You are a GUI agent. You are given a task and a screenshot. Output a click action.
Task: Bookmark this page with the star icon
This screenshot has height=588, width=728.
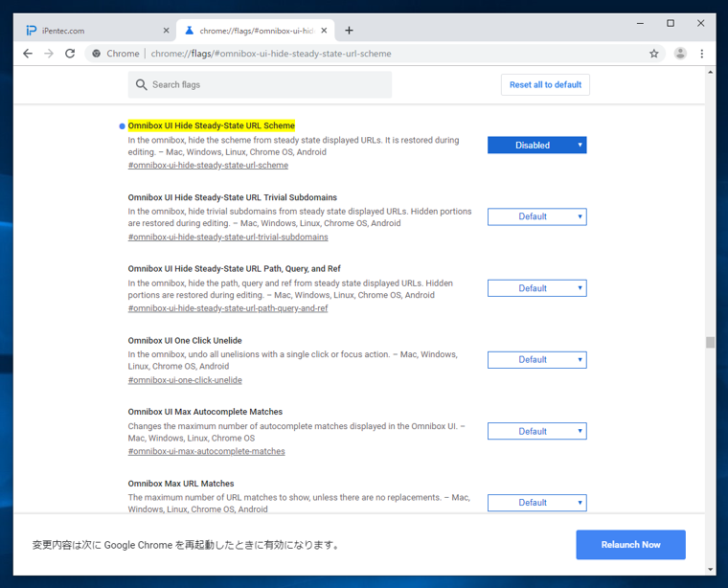(653, 54)
